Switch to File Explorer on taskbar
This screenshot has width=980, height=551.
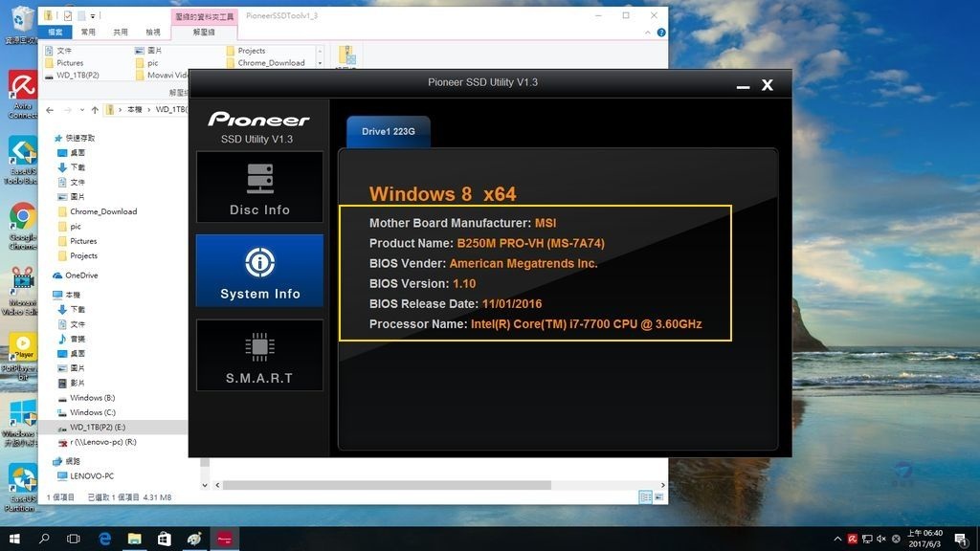(134, 539)
